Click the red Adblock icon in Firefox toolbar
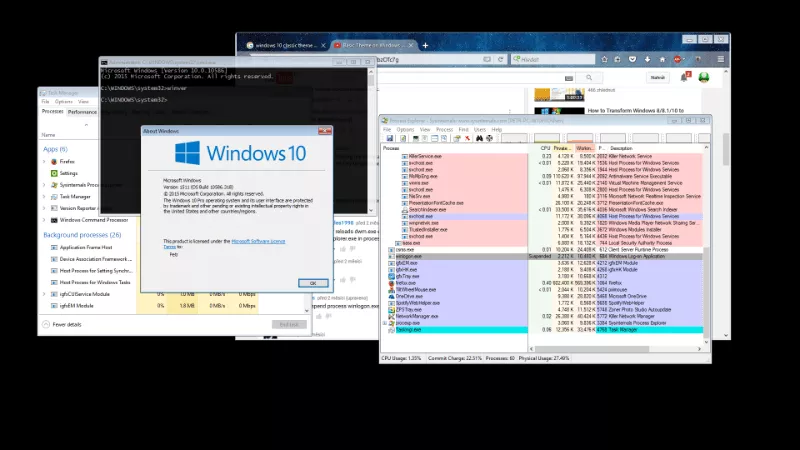This screenshot has height=450, width=800. click(x=678, y=59)
